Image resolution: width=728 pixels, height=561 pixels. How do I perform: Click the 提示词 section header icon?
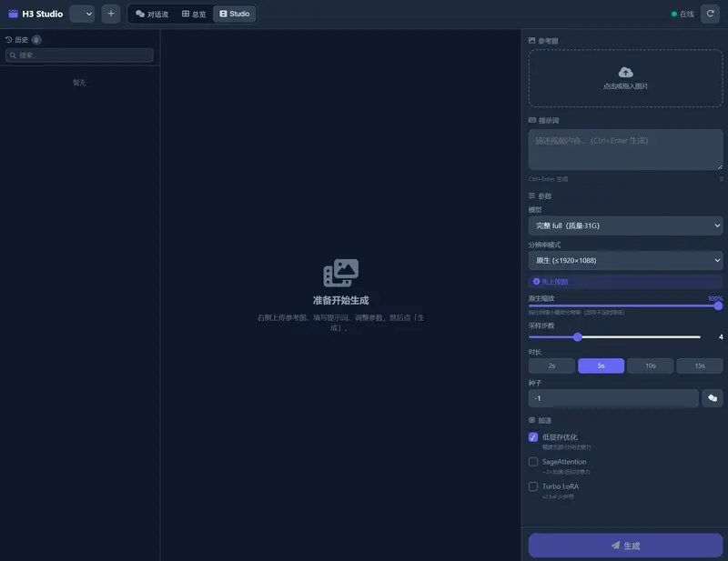532,120
